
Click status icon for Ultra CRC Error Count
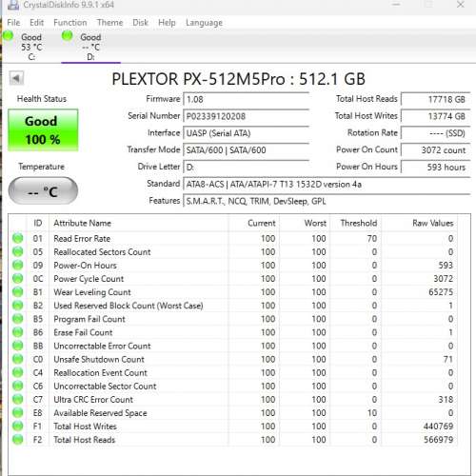18,399
